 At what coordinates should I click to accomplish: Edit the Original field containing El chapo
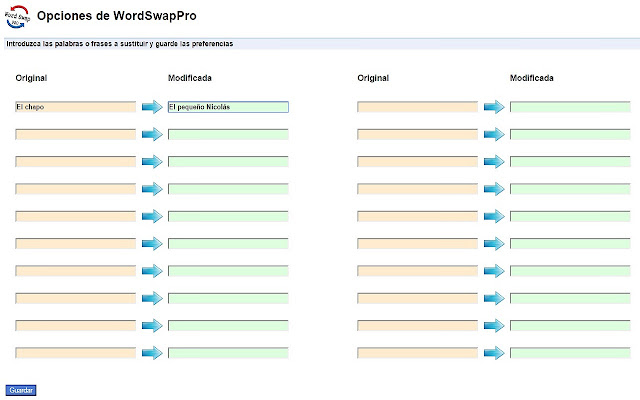click(76, 107)
